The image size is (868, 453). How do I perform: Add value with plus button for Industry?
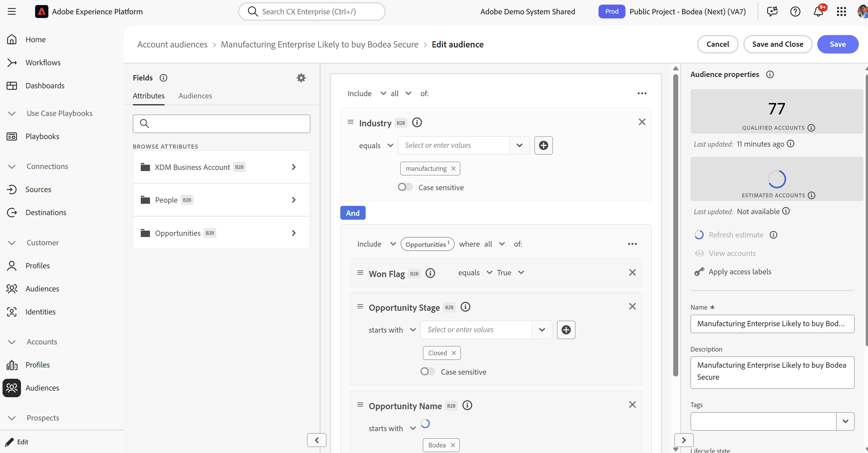pyautogui.click(x=544, y=145)
